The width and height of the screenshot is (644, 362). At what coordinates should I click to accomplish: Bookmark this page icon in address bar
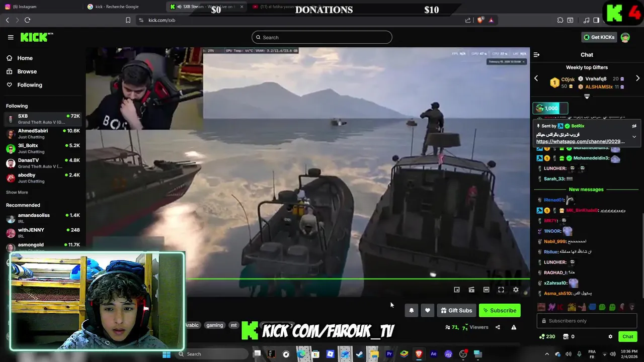[x=128, y=20]
